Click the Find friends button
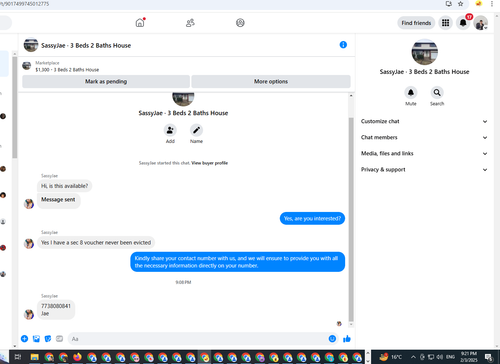The width and height of the screenshot is (500, 364). pyautogui.click(x=416, y=23)
